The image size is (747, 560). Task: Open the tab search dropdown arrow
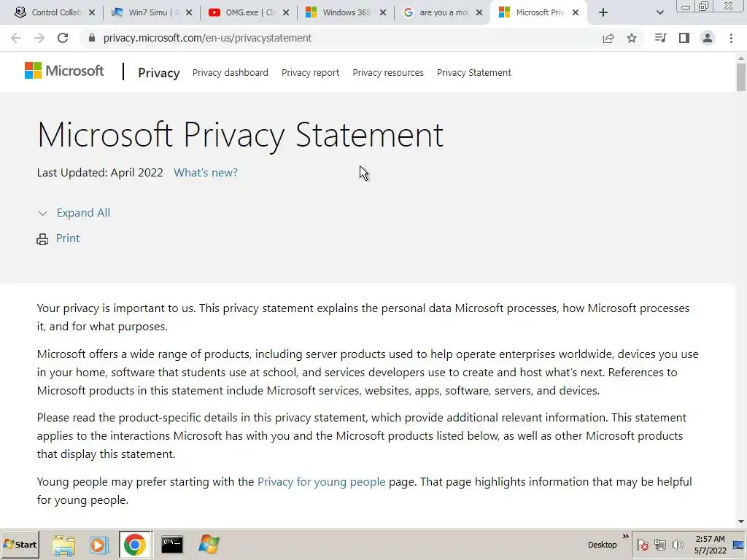pyautogui.click(x=660, y=12)
